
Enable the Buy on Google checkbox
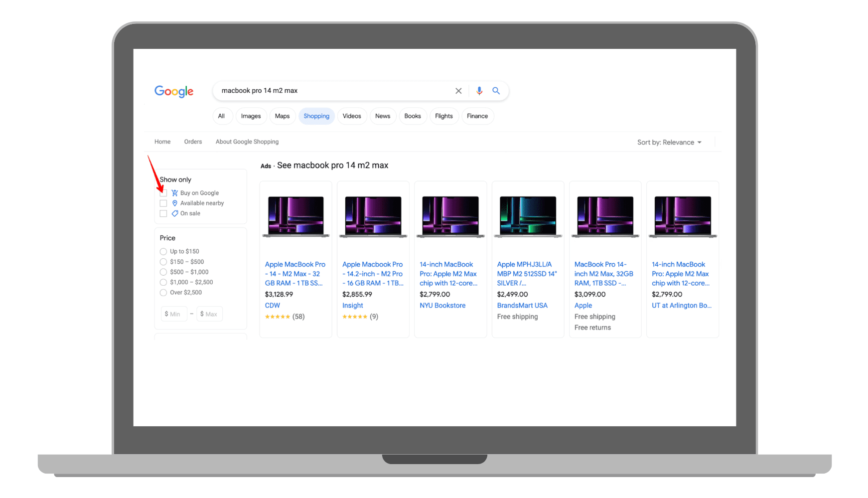click(x=163, y=193)
